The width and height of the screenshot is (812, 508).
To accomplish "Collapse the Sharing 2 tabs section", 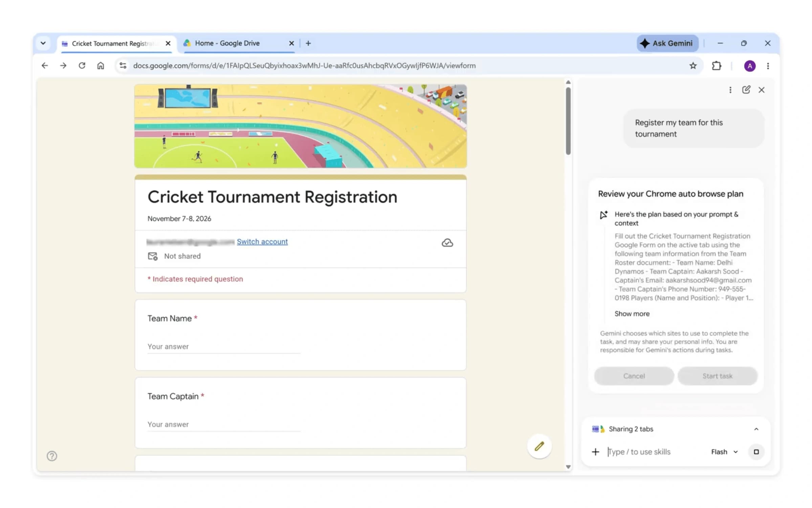I will (756, 429).
